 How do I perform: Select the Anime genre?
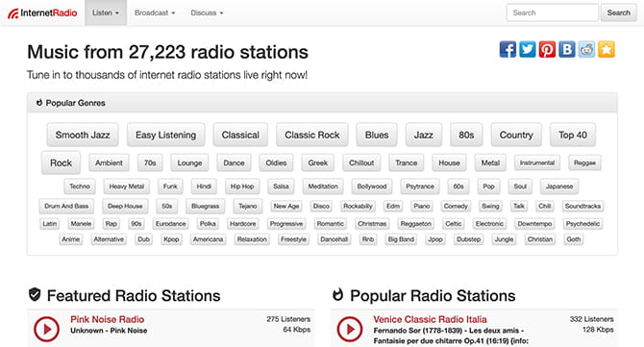[x=70, y=239]
